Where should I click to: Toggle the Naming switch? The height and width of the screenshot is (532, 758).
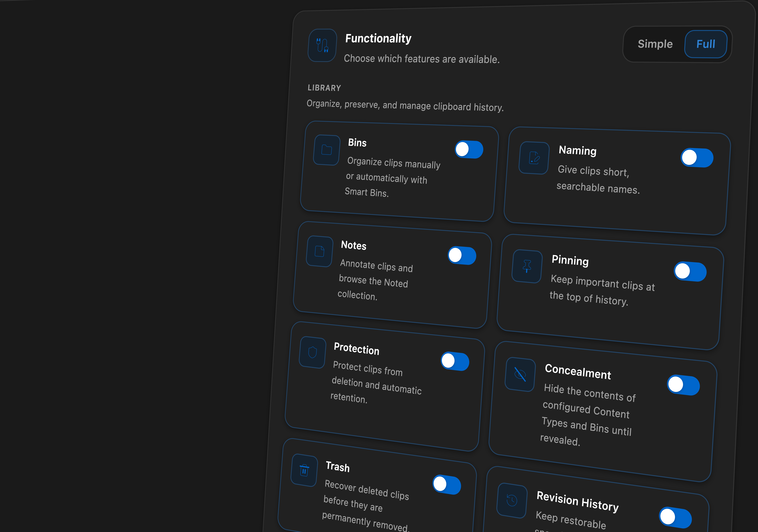[697, 158]
